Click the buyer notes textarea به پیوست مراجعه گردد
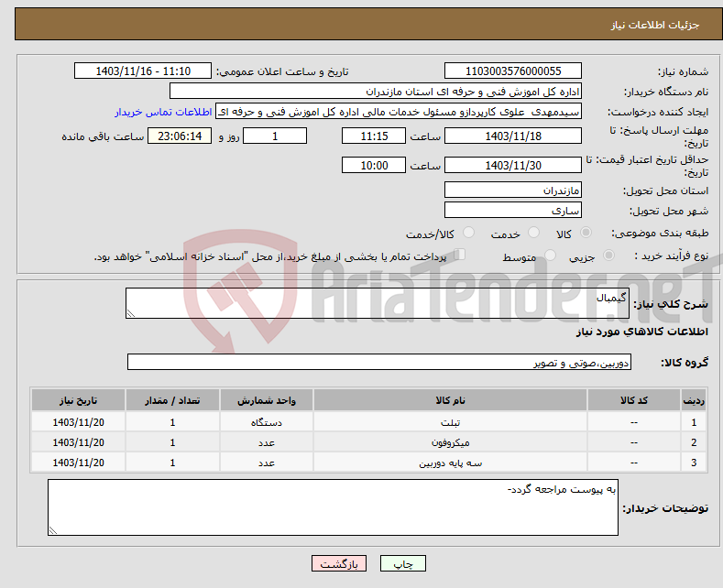This screenshot has width=723, height=588. 333,507
